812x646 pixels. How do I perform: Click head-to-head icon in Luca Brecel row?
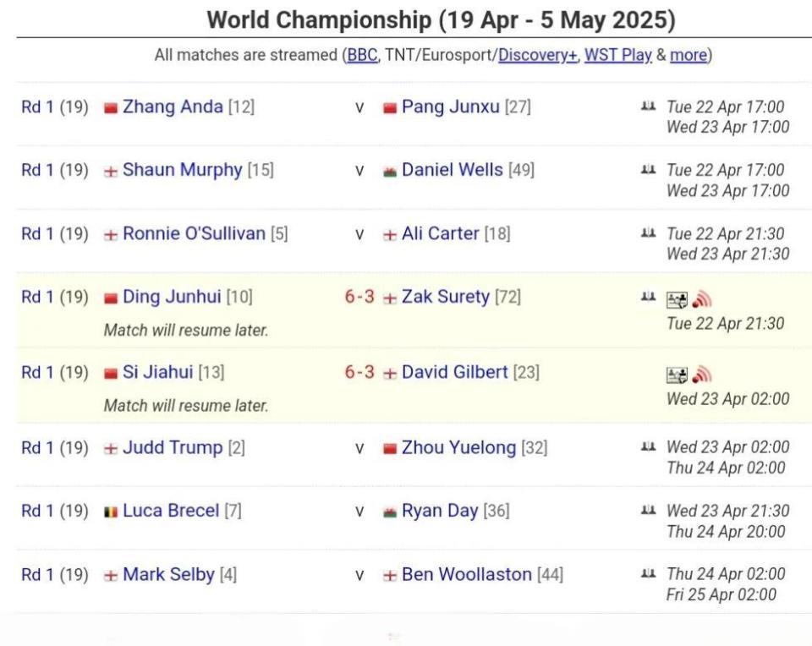(648, 510)
